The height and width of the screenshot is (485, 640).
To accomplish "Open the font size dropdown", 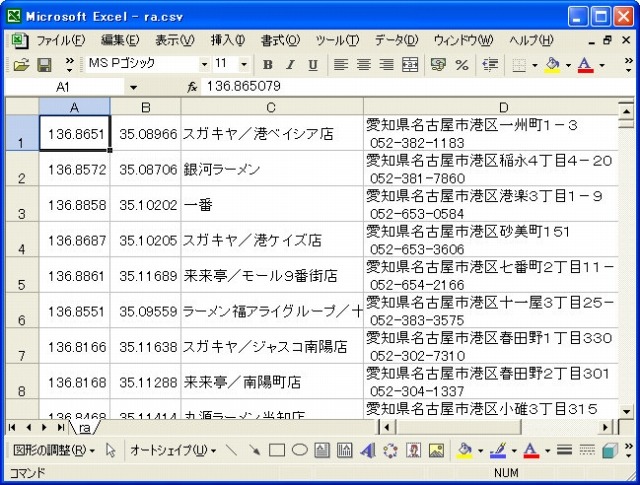I will [244, 65].
